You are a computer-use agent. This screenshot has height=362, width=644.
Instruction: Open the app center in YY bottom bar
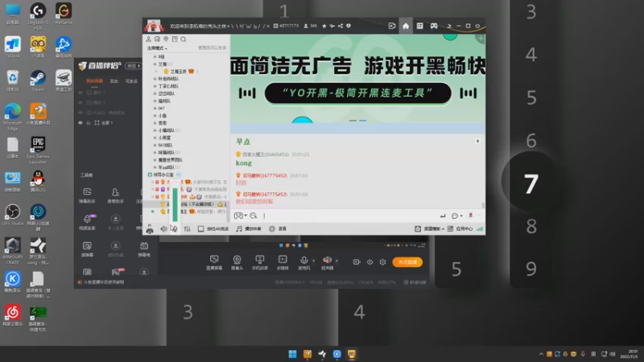(x=460, y=228)
